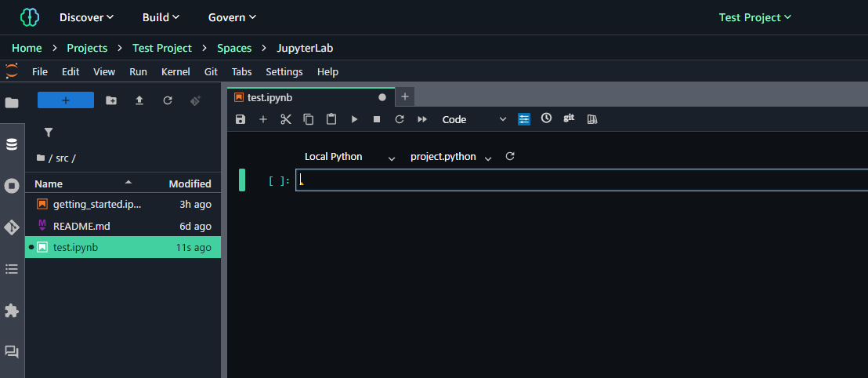The image size is (868, 378).
Task: Open the Git menu
Action: click(x=211, y=72)
